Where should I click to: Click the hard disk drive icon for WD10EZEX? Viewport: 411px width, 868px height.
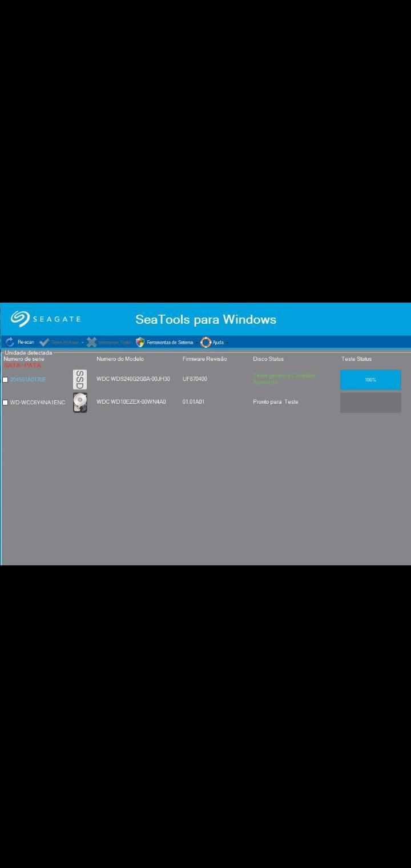(80, 403)
